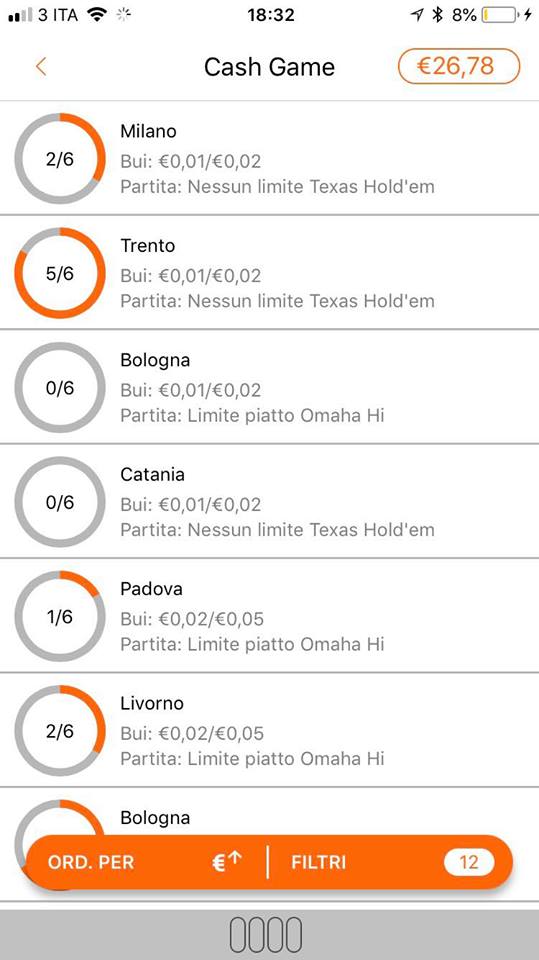
Task: Tap the Livorno 2/6 seat ring
Action: click(60, 731)
